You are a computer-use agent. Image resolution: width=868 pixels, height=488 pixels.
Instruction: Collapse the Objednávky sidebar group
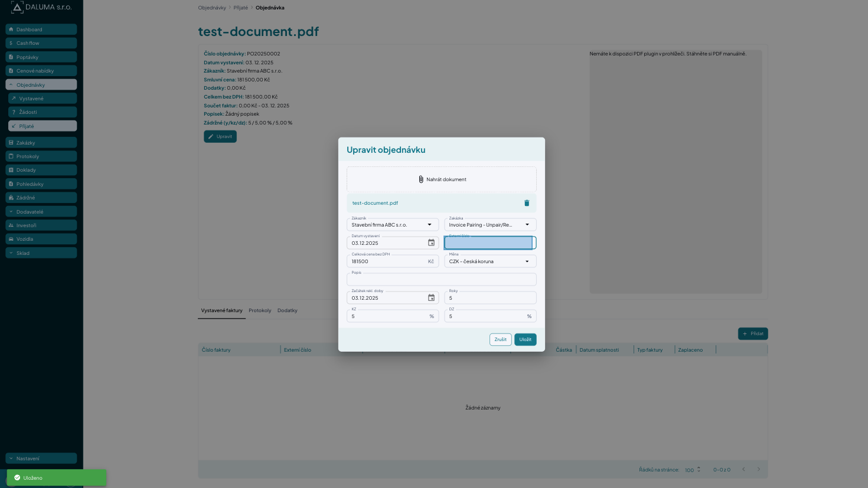41,85
